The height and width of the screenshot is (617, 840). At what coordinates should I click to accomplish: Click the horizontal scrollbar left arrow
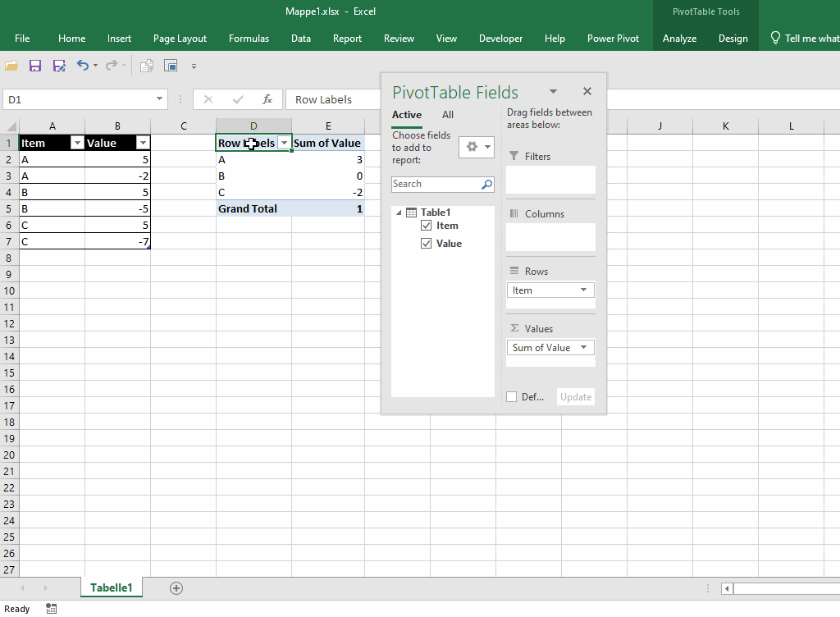pyautogui.click(x=726, y=588)
